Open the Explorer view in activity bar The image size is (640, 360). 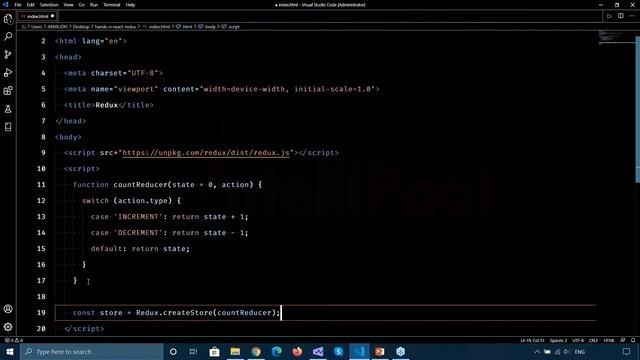click(x=8, y=19)
